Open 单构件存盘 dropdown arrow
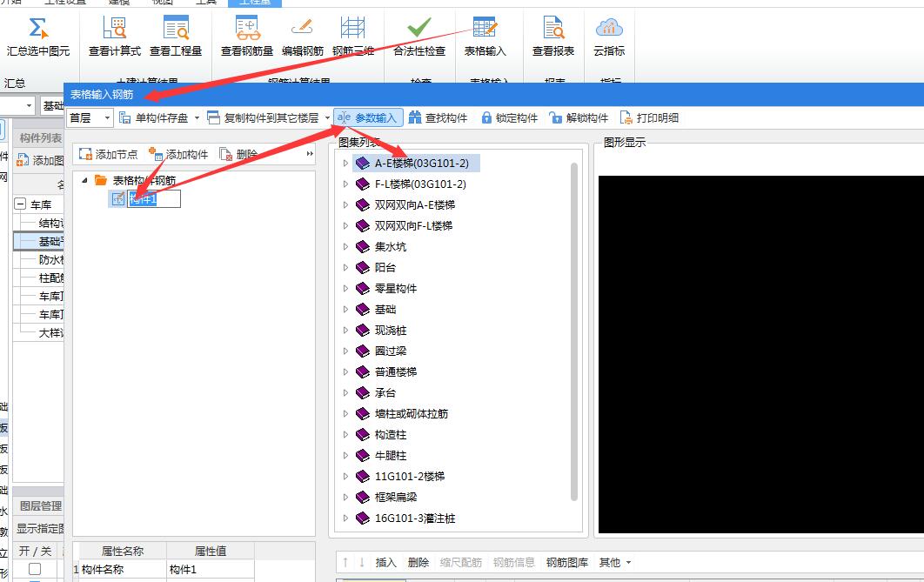 click(x=197, y=117)
